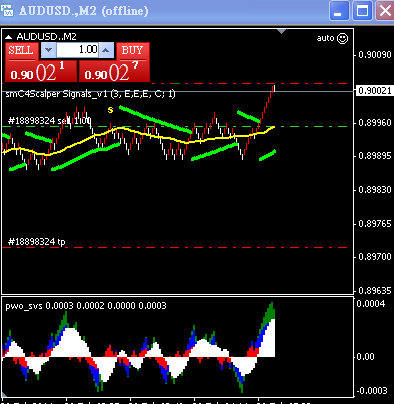394x404 pixels.
Task: Click the chart window icon in title bar
Action: [7, 11]
